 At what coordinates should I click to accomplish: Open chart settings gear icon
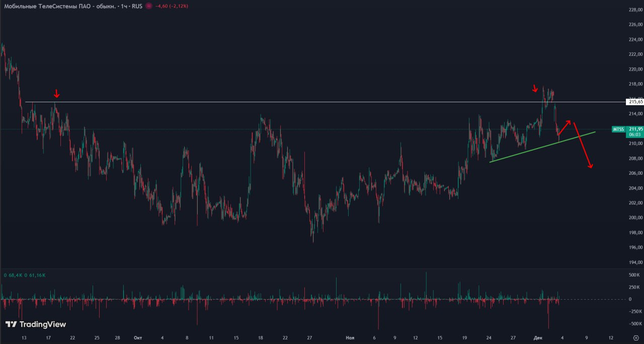click(636, 338)
